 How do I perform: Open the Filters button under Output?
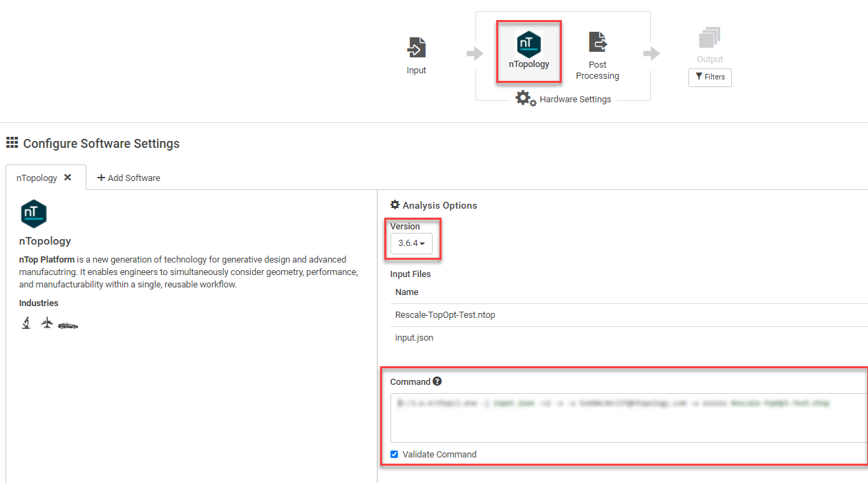point(710,77)
